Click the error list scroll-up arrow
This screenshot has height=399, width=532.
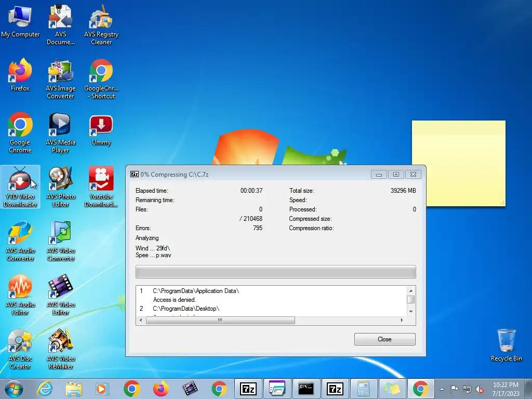pos(411,291)
